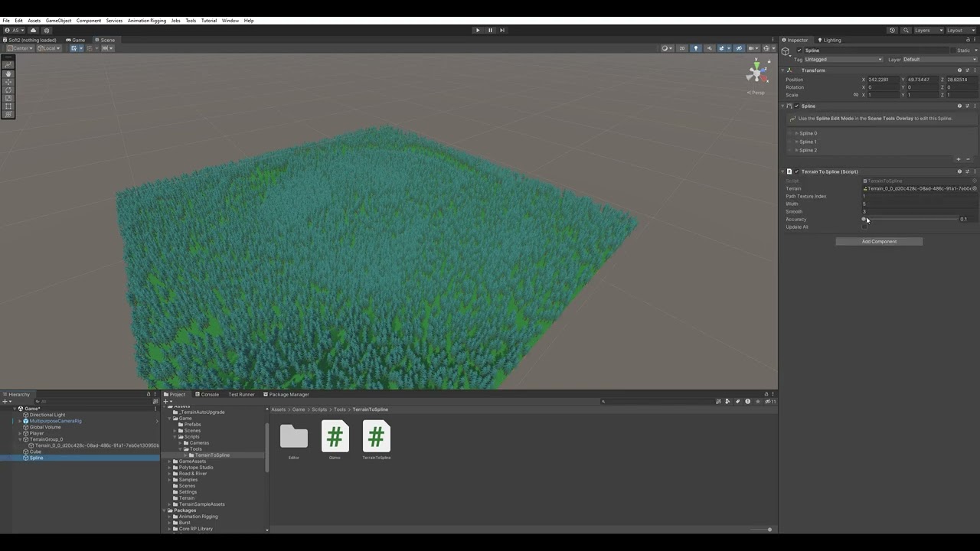Image resolution: width=980 pixels, height=551 pixels.
Task: Add a spline with plus button
Action: (959, 159)
